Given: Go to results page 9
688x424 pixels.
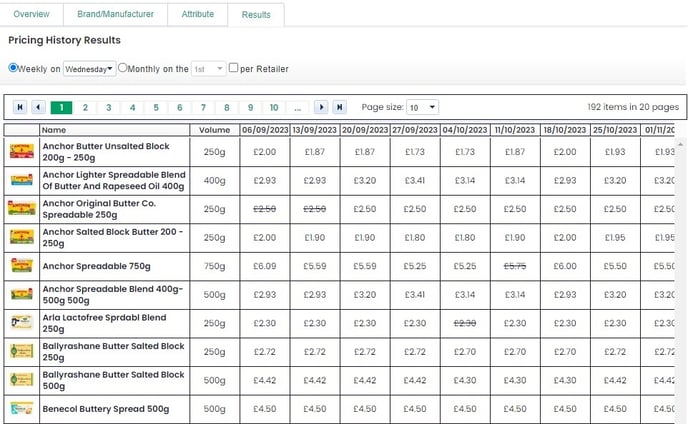Looking at the screenshot, I should click(x=251, y=107).
